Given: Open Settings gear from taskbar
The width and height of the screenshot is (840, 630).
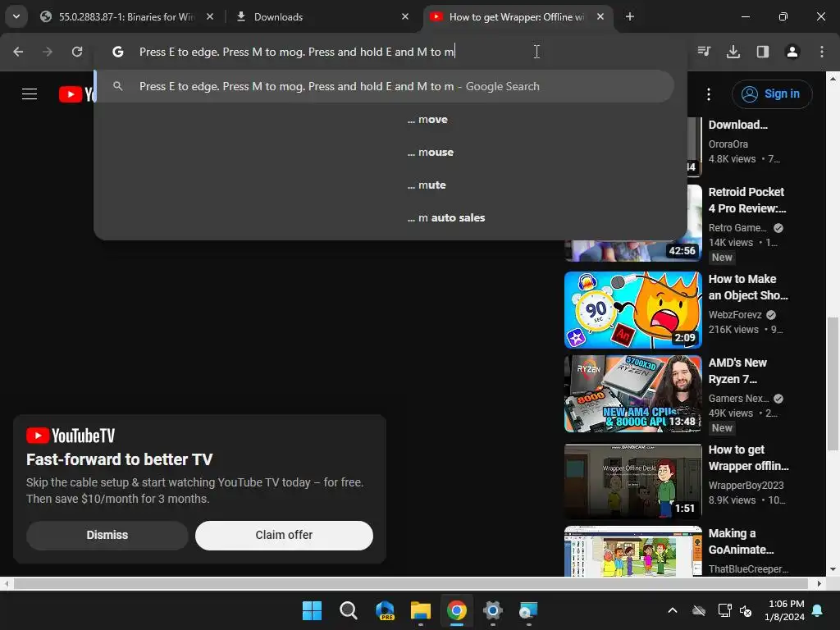Looking at the screenshot, I should [493, 610].
